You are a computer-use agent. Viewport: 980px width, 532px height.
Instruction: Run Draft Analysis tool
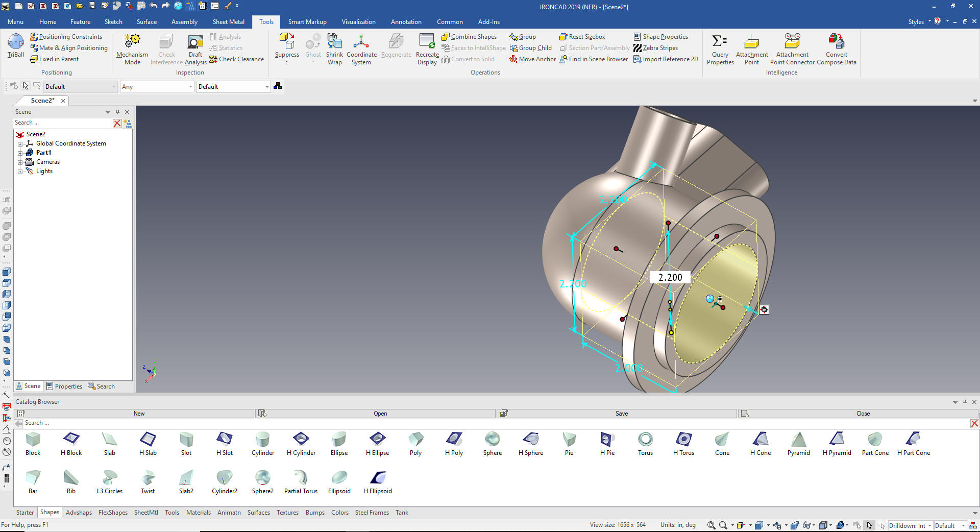coord(195,49)
